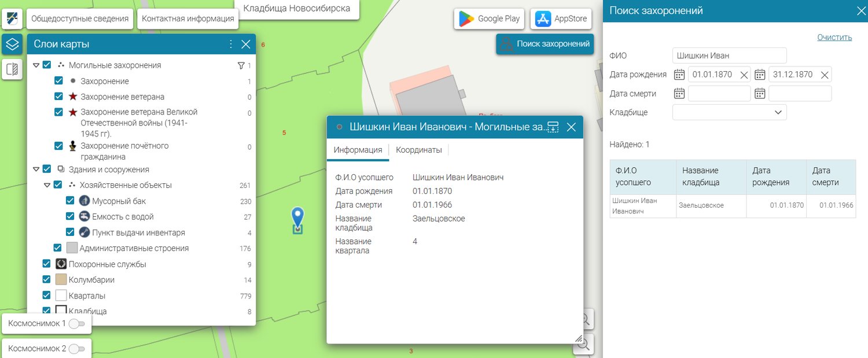Toggle the Космоснимок 1 switch

pos(76,324)
